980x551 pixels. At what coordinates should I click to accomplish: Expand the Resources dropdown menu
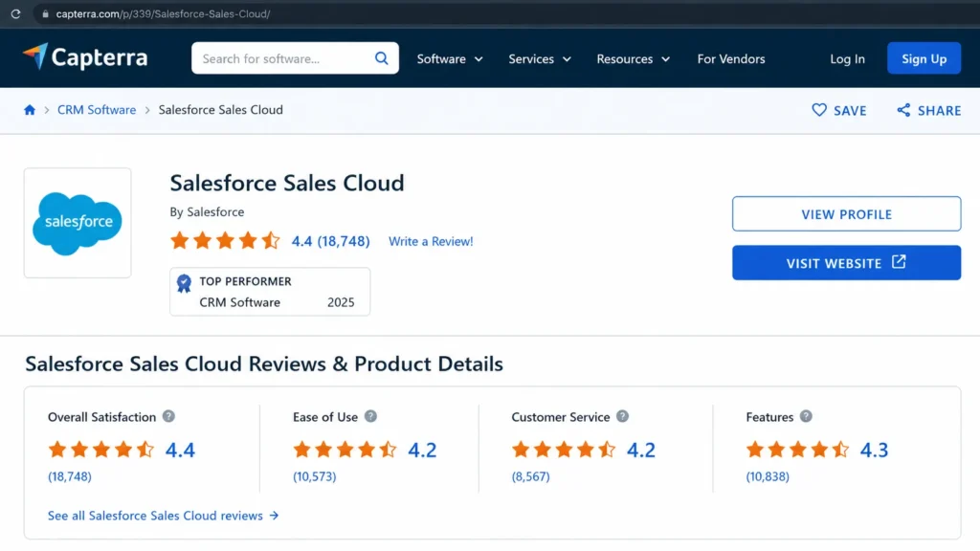(634, 58)
